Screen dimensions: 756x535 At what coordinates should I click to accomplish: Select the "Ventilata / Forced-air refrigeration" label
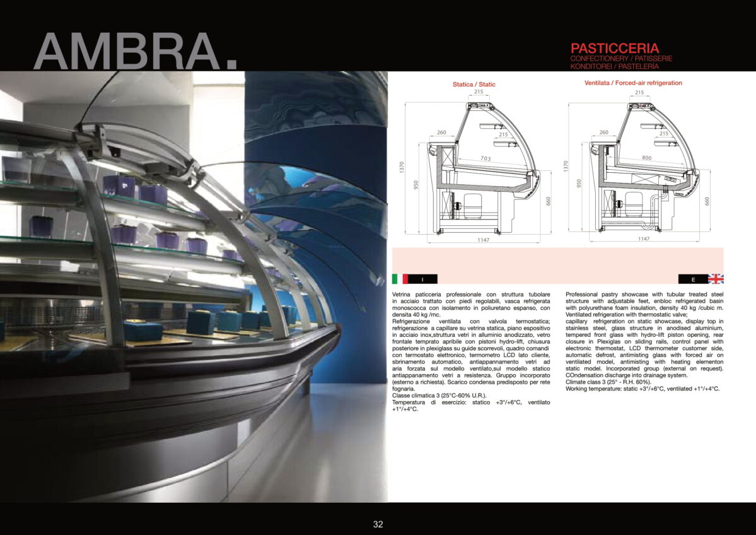tap(633, 83)
